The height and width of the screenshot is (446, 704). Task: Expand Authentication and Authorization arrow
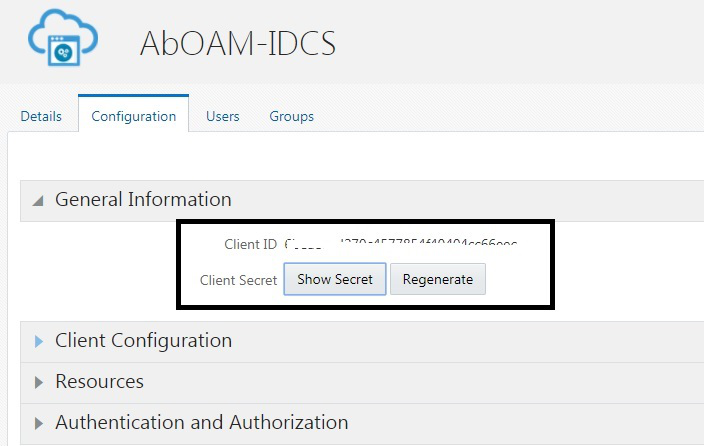click(39, 423)
